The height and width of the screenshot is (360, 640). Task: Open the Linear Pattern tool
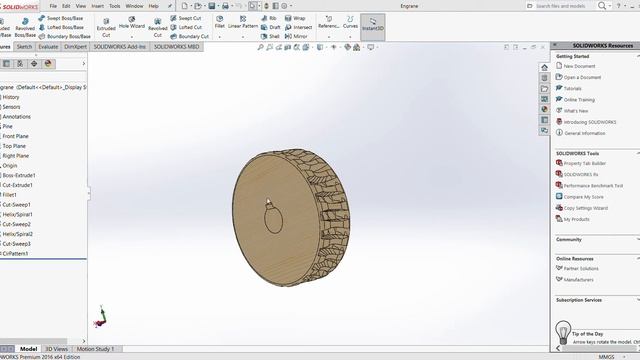243,22
